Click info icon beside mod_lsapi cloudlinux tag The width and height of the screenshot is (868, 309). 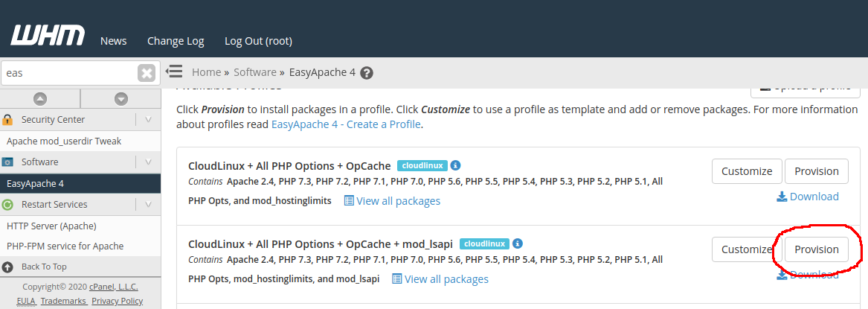tap(518, 243)
